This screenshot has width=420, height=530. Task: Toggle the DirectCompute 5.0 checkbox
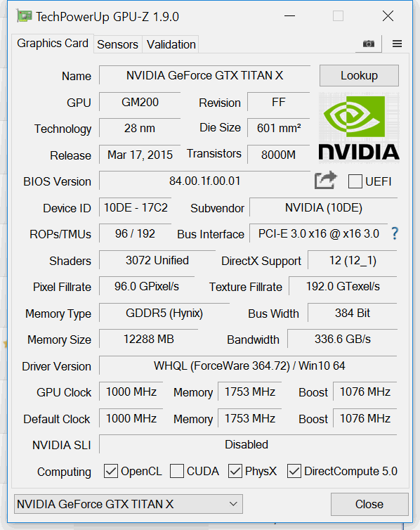(294, 471)
